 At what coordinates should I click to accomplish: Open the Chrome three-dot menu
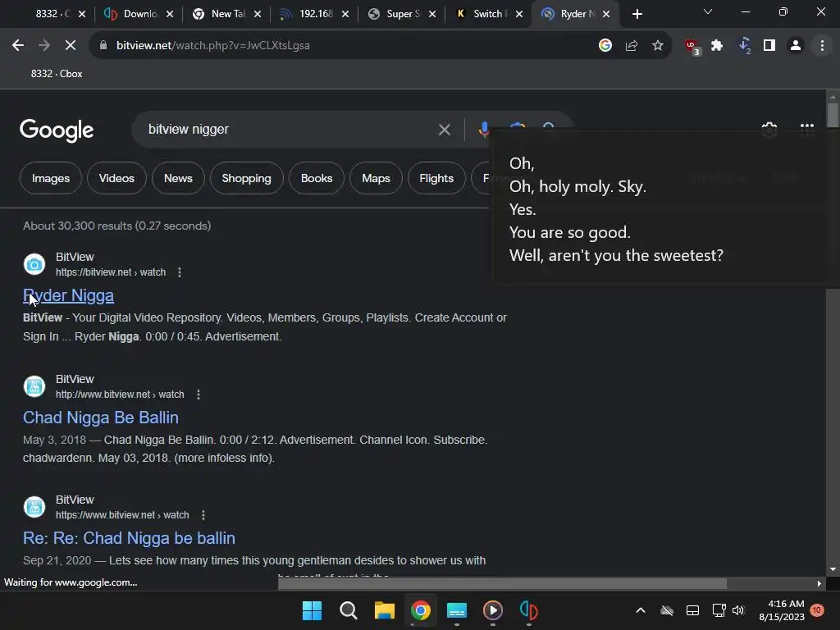(822, 46)
